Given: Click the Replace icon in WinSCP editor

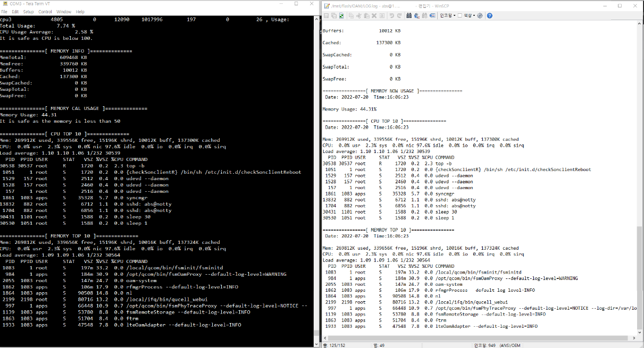Looking at the screenshot, I should [x=416, y=16].
